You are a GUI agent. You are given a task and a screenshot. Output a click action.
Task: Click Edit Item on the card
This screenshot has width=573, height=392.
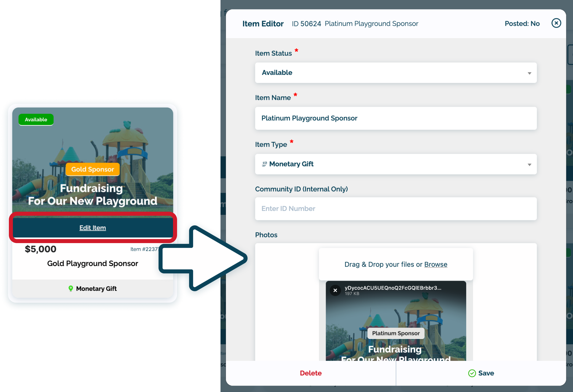[93, 228]
